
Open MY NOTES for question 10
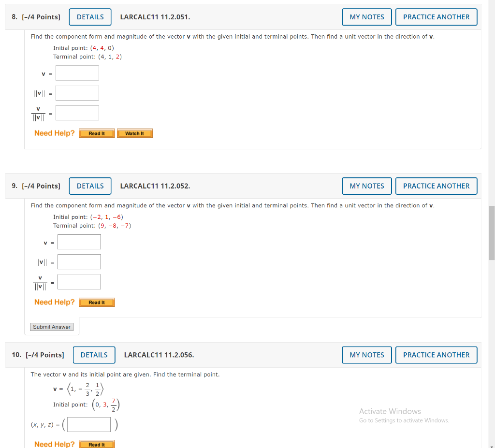(366, 355)
